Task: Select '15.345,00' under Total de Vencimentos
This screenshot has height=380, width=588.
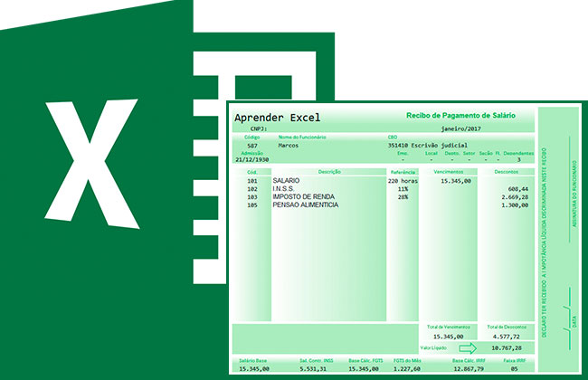Action: point(448,337)
